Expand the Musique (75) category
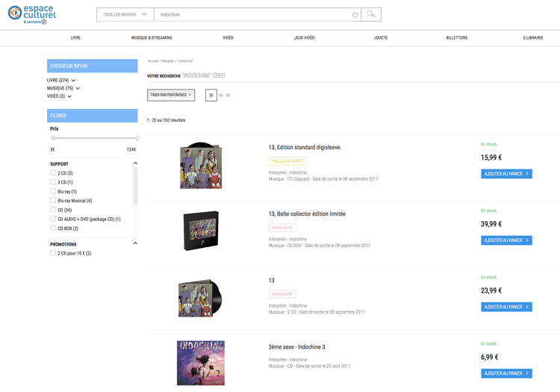560x392 pixels. 63,88
